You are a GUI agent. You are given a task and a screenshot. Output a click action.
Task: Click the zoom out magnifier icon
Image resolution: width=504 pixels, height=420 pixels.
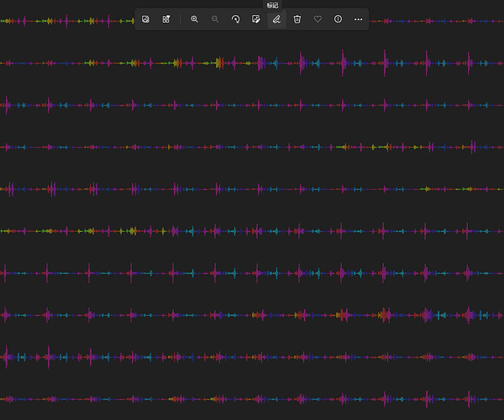(x=215, y=19)
